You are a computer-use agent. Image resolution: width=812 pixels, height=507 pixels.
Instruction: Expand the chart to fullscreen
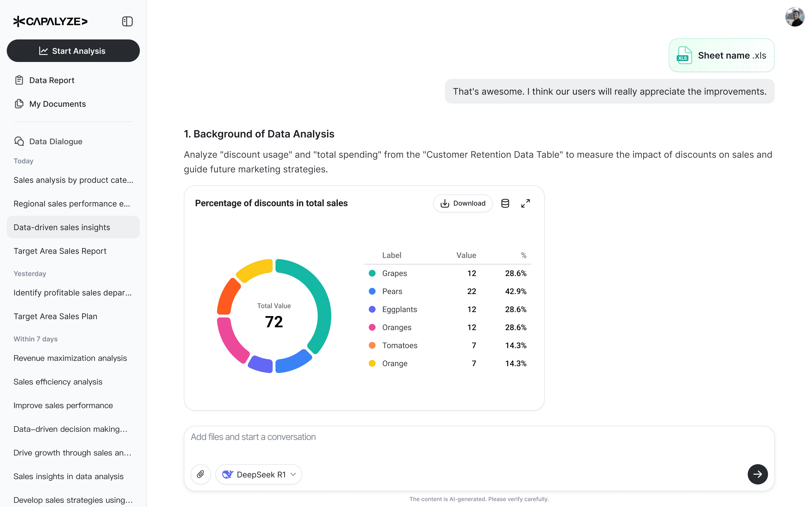(526, 203)
